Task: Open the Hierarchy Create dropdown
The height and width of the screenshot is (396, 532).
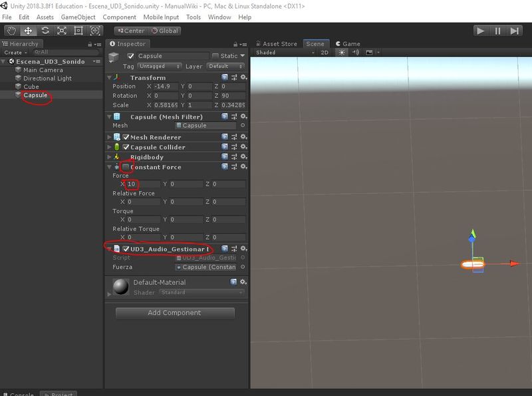Action: point(15,53)
